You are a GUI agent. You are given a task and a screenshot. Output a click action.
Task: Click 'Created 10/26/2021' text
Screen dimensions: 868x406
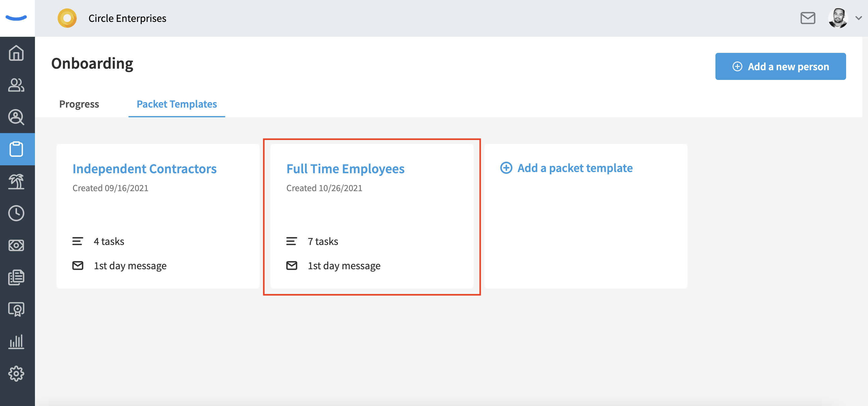[324, 188]
